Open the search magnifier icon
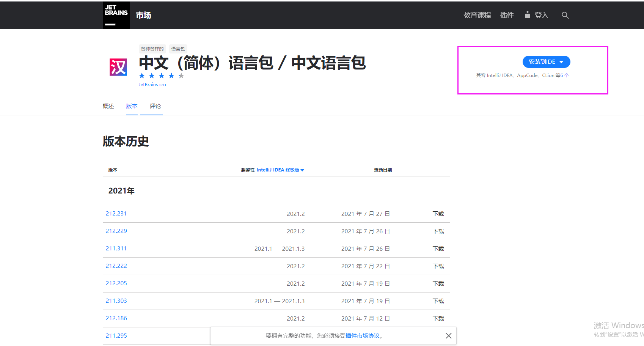The width and height of the screenshot is (644, 346). pos(565,15)
